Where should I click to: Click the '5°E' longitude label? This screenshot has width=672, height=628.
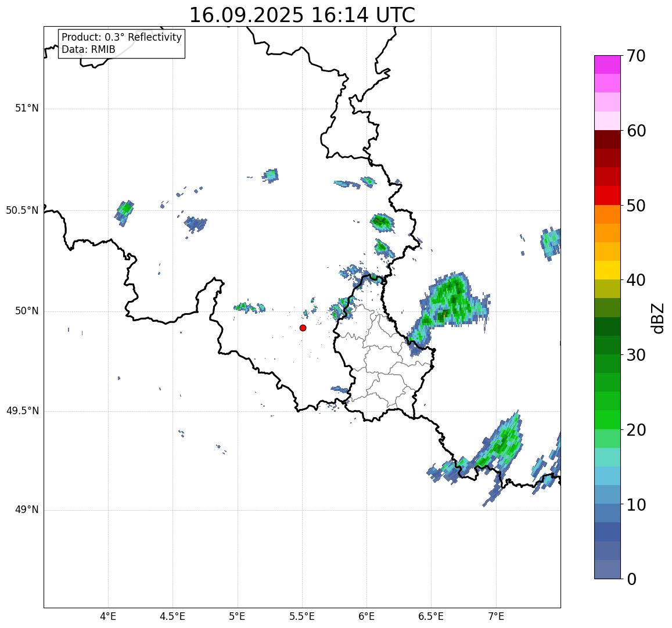click(237, 617)
